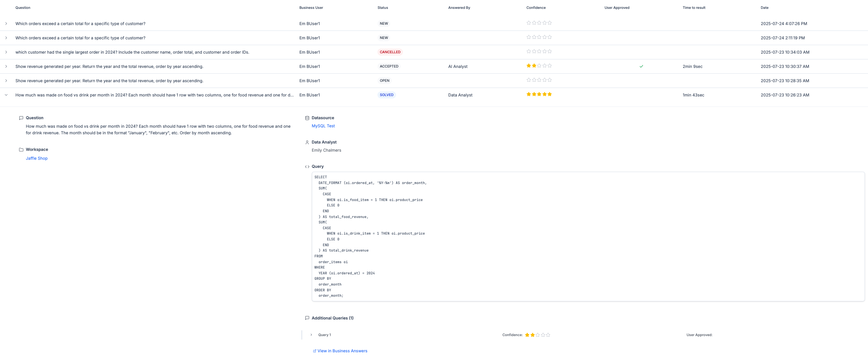Click the Additional Queries (1) heading
Viewport: 868px width, 355px height.
[x=332, y=318]
